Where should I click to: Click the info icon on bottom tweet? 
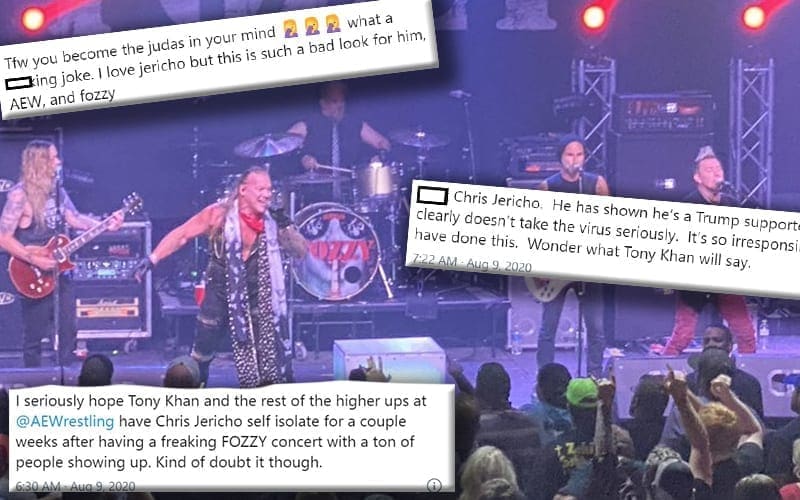coord(434,484)
